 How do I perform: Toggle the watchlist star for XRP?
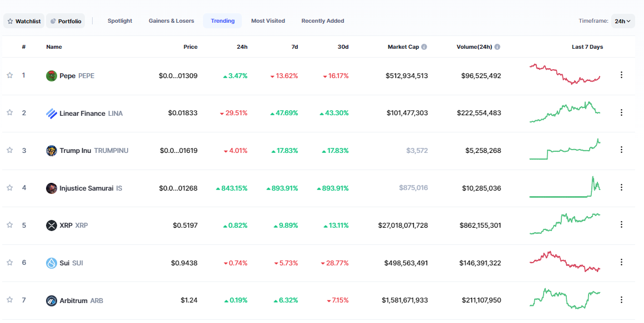9,225
